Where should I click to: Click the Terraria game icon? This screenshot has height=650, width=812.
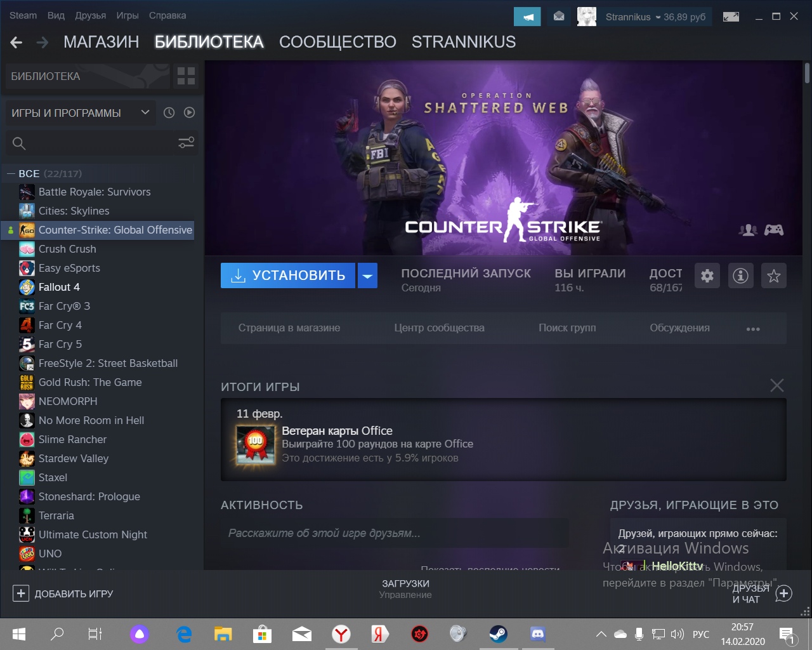point(27,515)
